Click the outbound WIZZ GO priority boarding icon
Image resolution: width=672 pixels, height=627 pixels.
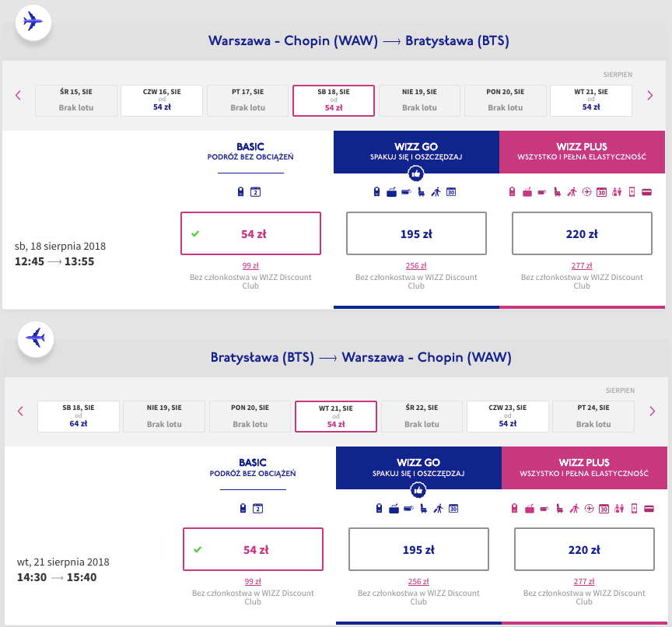coord(436,192)
